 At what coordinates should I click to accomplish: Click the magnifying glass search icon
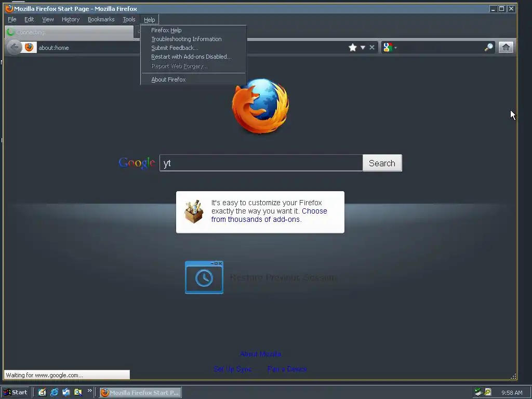point(488,47)
